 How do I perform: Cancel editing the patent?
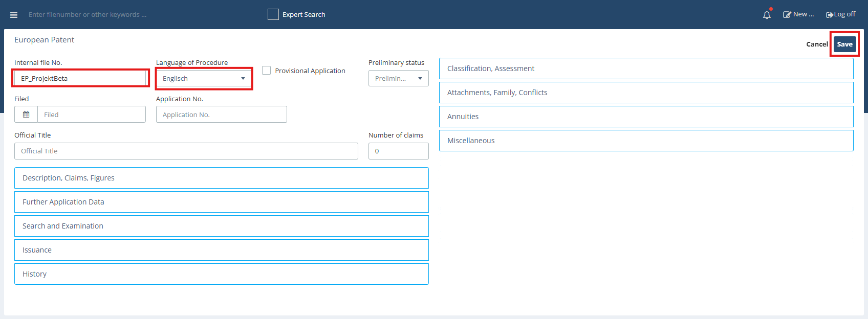(x=817, y=44)
